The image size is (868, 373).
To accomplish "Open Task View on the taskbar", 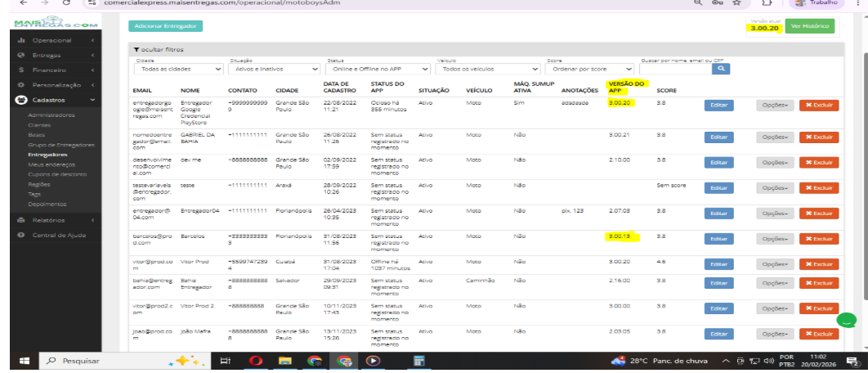I will point(225,361).
